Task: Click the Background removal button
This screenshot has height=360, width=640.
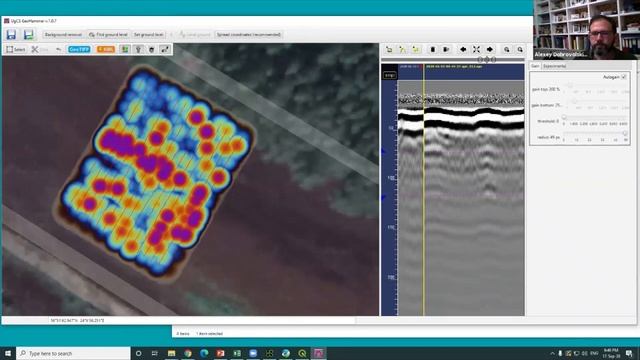Action: point(63,35)
